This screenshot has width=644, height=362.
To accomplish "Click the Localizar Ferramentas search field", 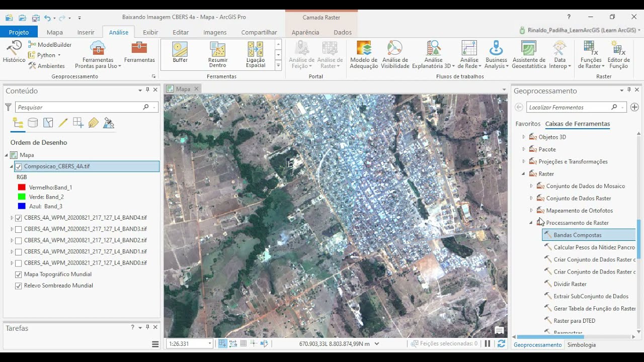I will tap(569, 107).
